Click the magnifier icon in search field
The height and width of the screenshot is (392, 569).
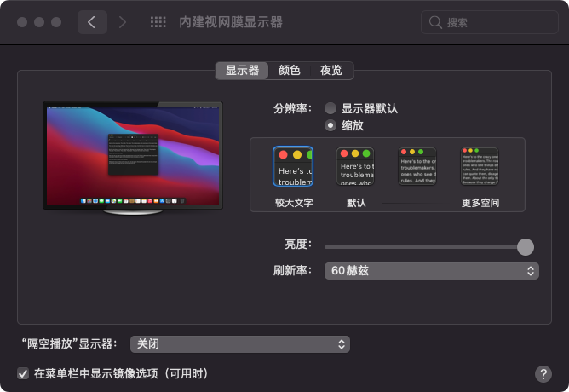[435, 22]
